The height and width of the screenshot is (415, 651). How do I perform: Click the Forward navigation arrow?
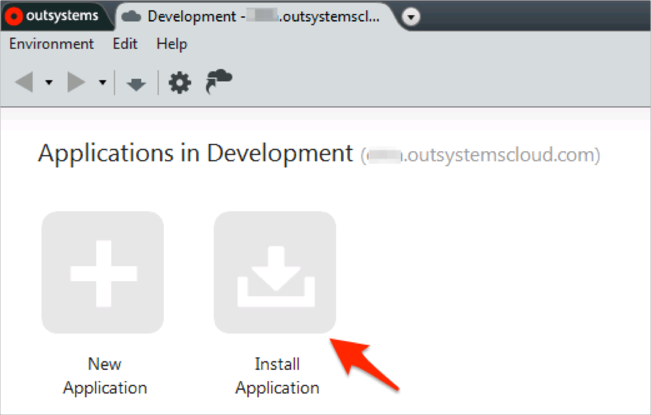(77, 83)
